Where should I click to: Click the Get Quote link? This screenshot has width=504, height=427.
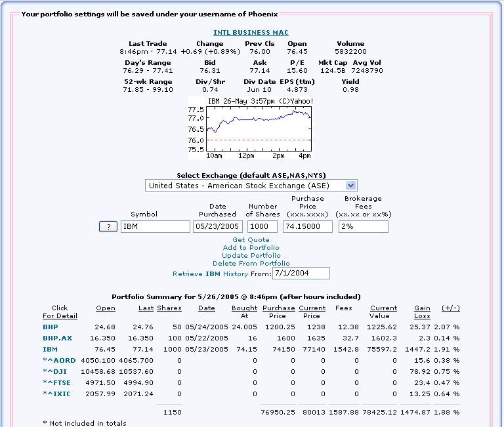point(251,240)
